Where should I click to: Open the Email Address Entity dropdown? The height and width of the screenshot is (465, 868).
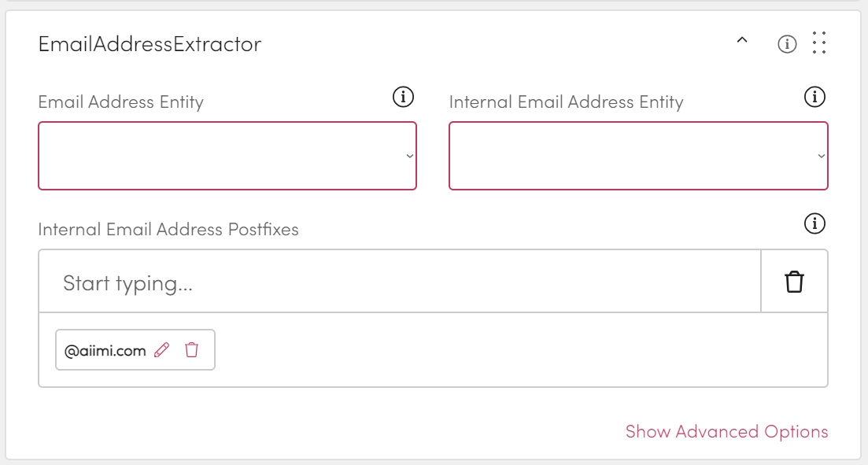[x=227, y=156]
